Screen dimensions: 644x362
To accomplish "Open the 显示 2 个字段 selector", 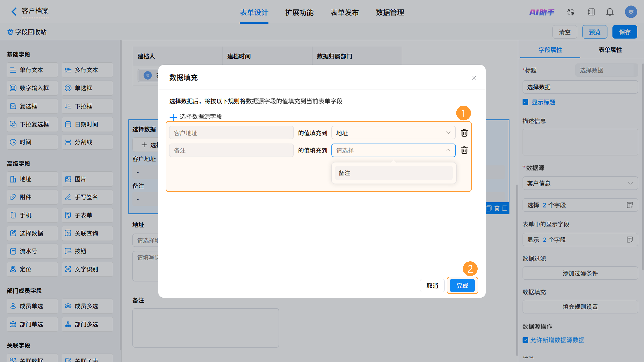I will click(x=580, y=240).
